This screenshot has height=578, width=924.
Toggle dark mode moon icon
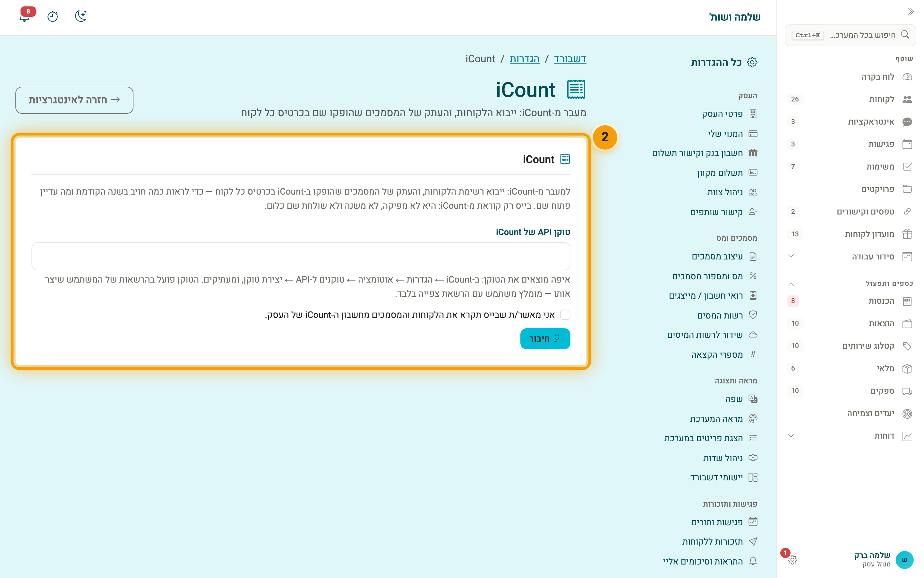click(81, 16)
